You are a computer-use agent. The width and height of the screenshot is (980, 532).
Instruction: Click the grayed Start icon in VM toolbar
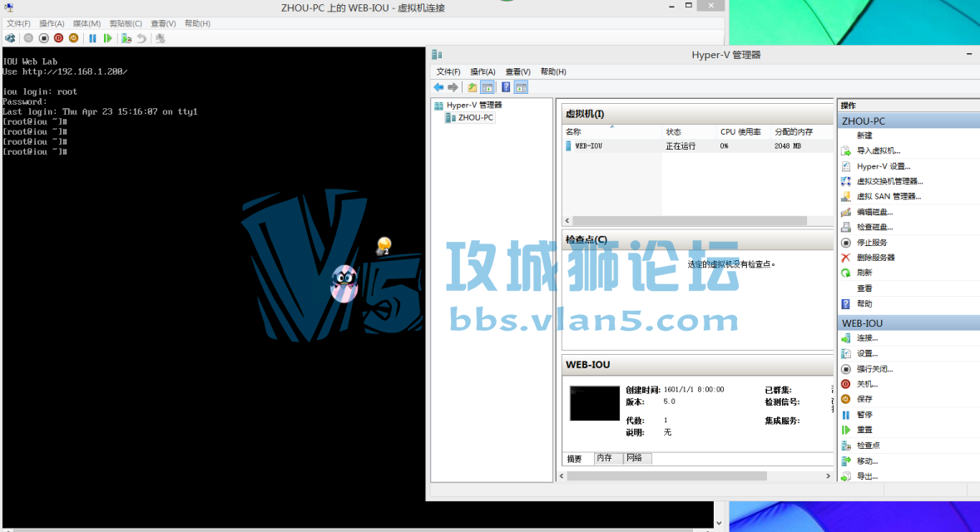coord(29,38)
